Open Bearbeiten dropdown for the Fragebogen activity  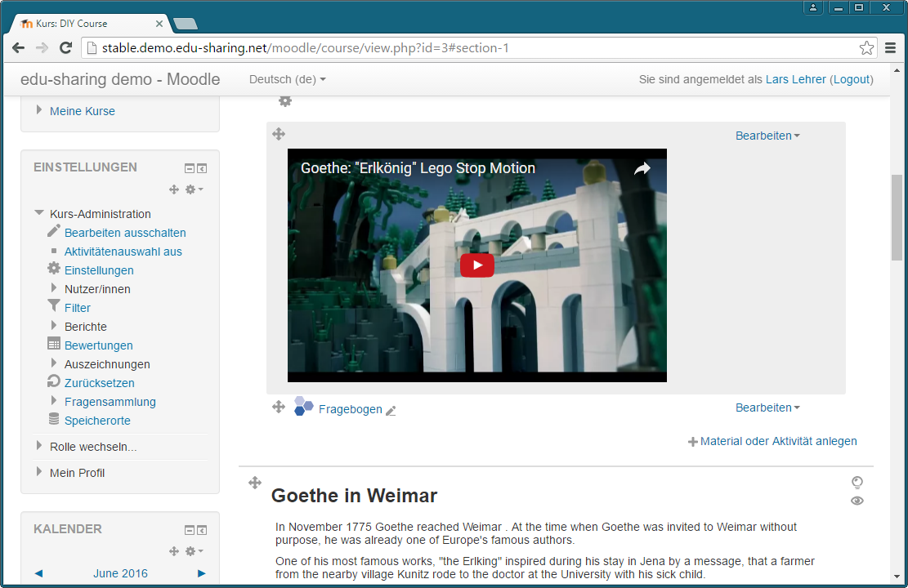point(767,408)
